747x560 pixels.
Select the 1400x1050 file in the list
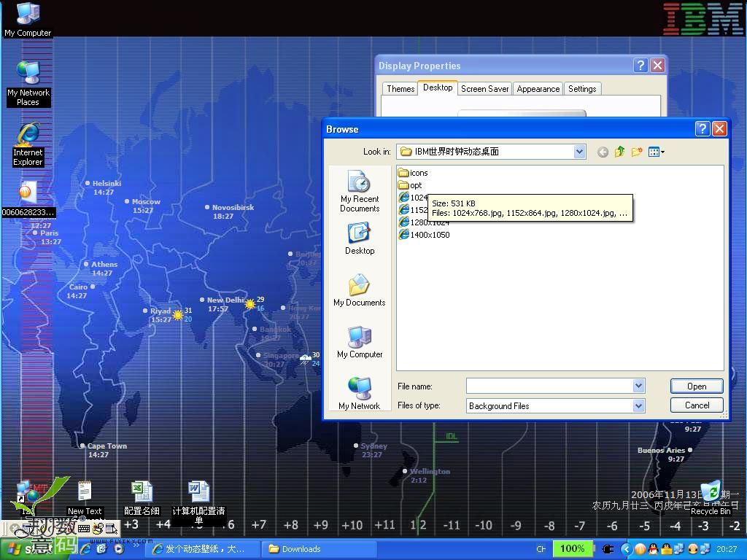[x=424, y=235]
